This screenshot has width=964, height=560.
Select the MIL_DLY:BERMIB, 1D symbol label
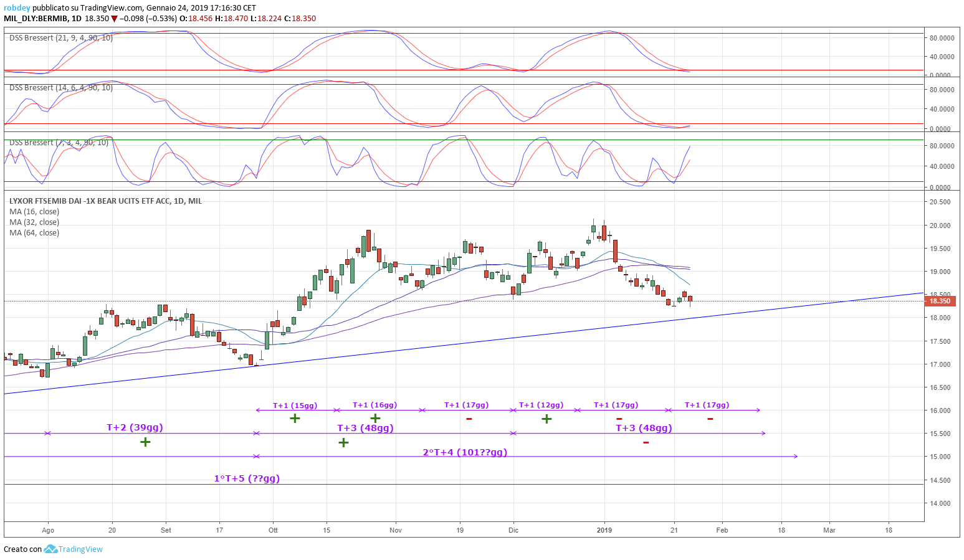tap(43, 19)
